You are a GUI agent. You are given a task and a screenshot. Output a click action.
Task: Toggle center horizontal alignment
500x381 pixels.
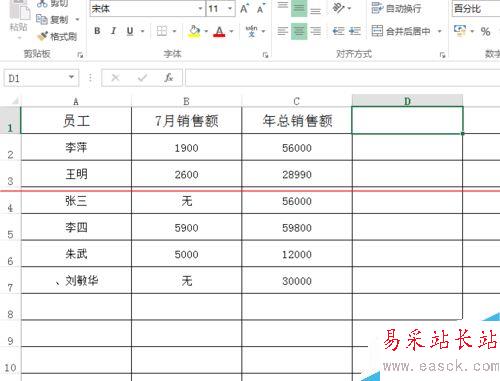(x=299, y=31)
